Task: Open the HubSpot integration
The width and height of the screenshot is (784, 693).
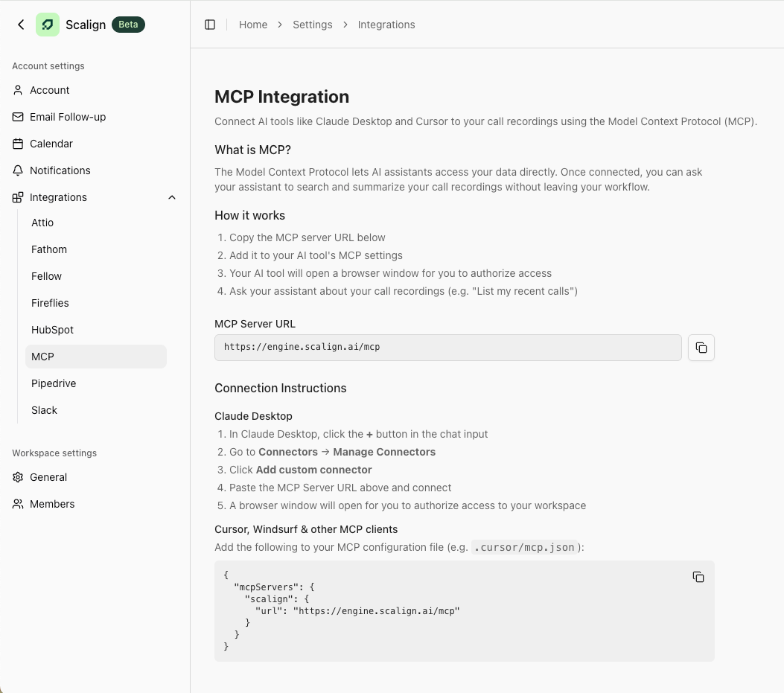Action: click(x=53, y=330)
